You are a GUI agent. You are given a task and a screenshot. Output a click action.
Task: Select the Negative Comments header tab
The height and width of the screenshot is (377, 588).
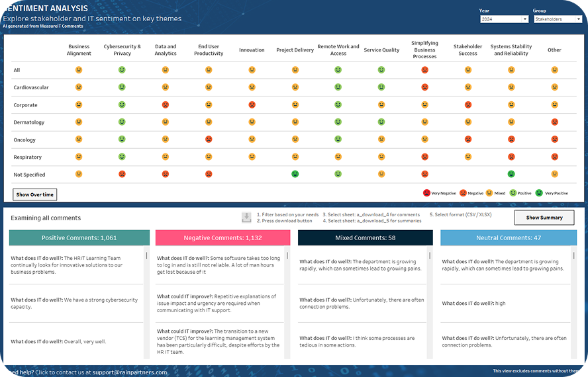222,238
